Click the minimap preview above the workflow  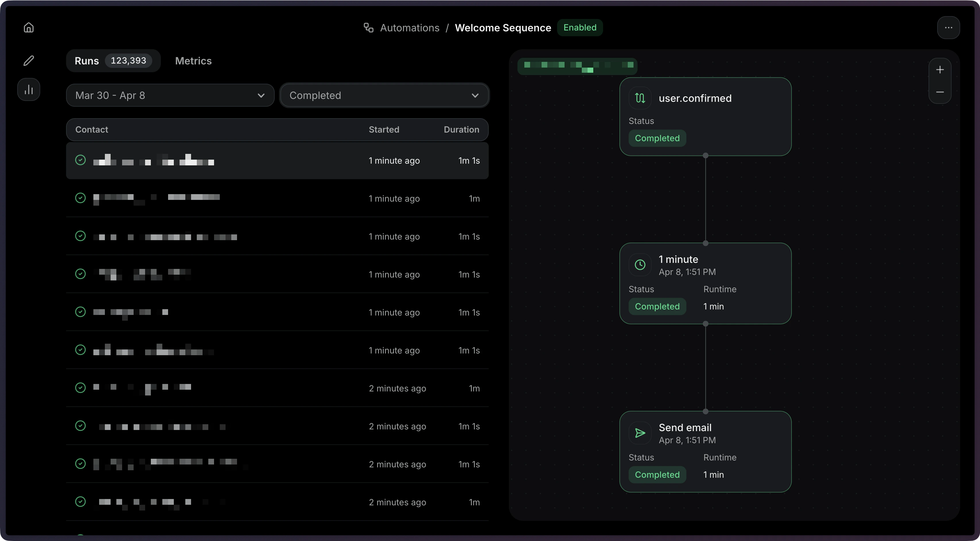click(577, 66)
